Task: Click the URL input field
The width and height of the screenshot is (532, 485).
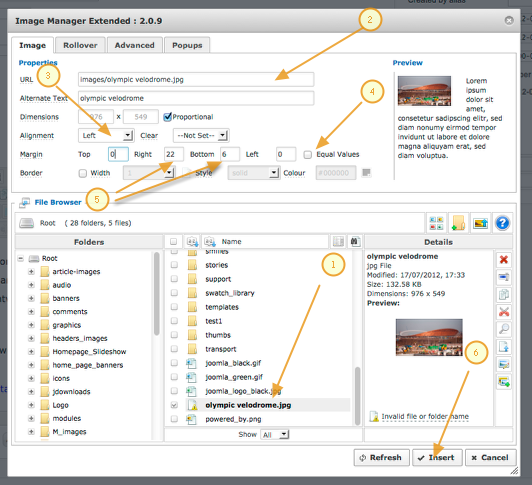Action: tap(196, 79)
